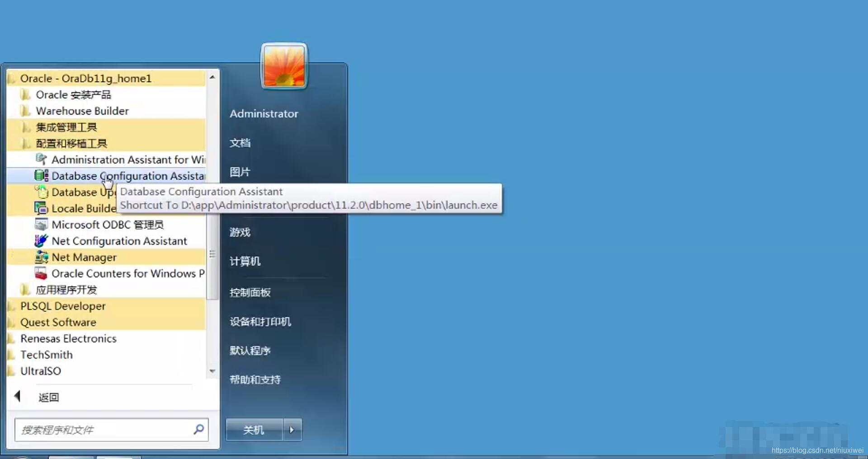Expand the Renesas Electronics folder
Image resolution: width=868 pixels, height=459 pixels.
[x=106, y=338]
